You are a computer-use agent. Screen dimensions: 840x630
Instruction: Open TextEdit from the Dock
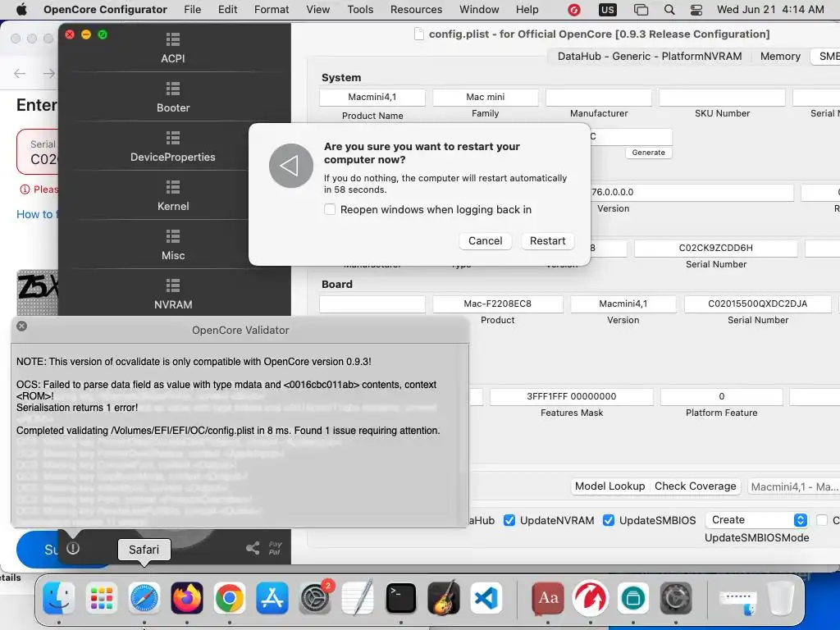tap(358, 598)
